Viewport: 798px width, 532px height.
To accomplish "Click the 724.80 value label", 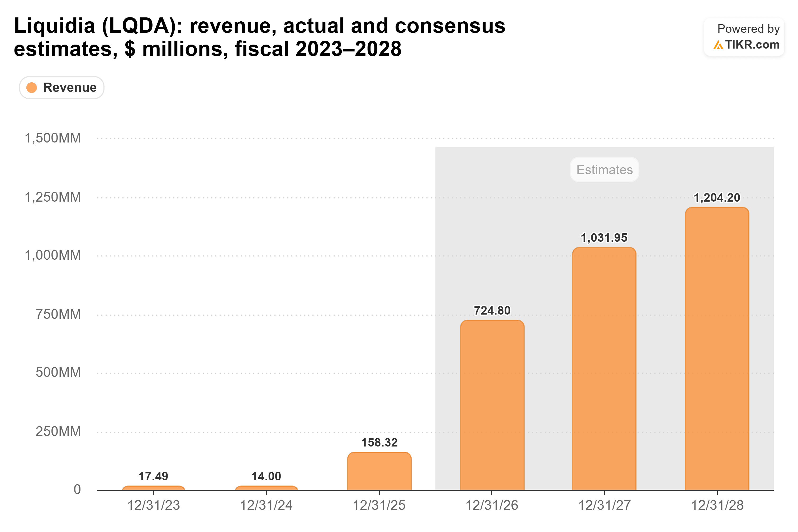I will tap(492, 310).
